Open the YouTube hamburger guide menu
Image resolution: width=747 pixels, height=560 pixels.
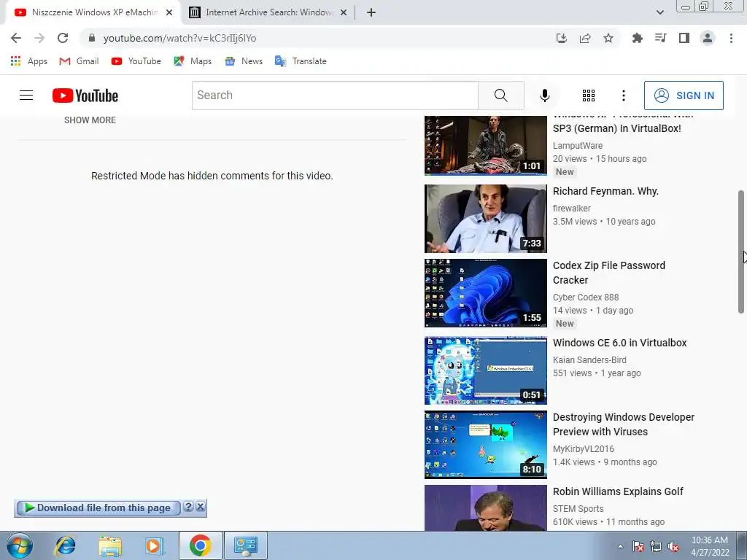[x=26, y=96]
